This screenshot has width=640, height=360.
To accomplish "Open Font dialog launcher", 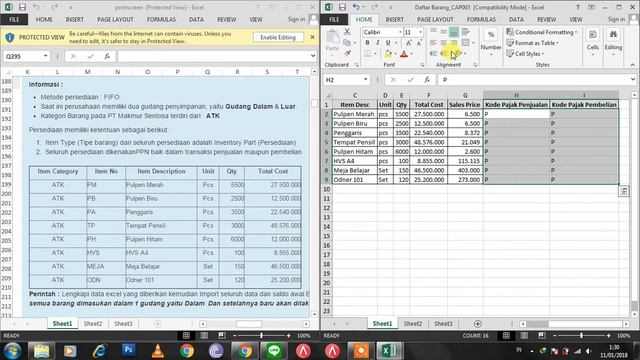I will coord(422,65).
